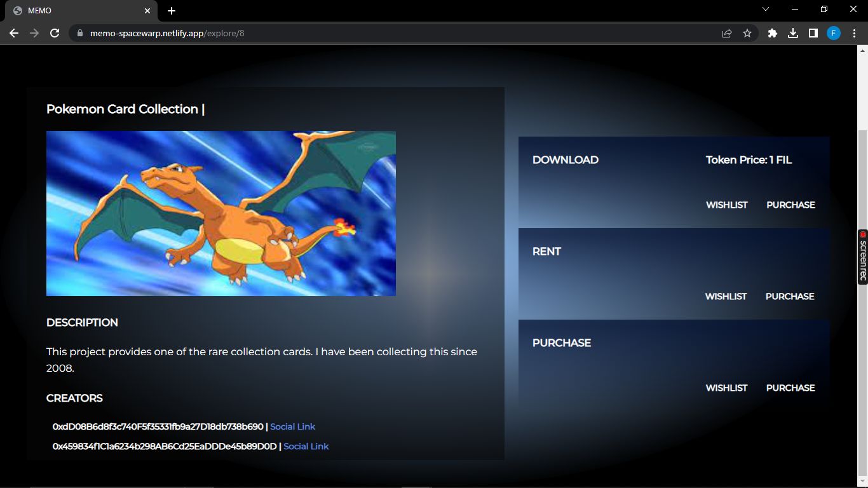The height and width of the screenshot is (488, 868).
Task: Open the Chrome three-dot menu
Action: [855, 33]
